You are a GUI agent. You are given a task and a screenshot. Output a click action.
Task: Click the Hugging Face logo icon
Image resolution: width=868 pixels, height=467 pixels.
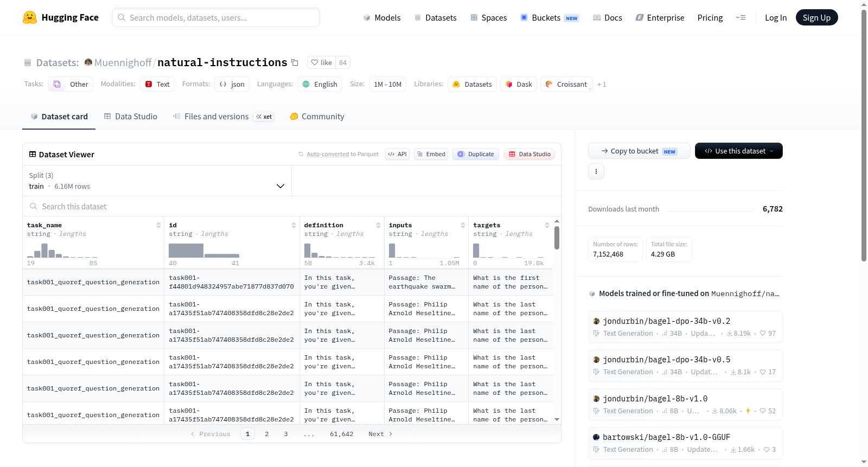tap(30, 17)
